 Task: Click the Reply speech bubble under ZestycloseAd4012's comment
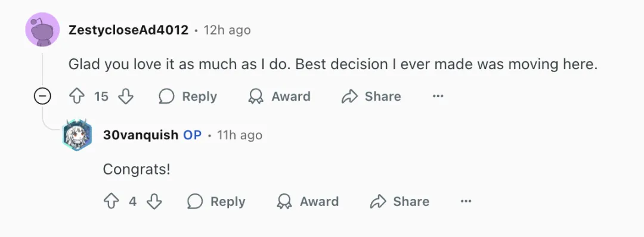tap(166, 96)
